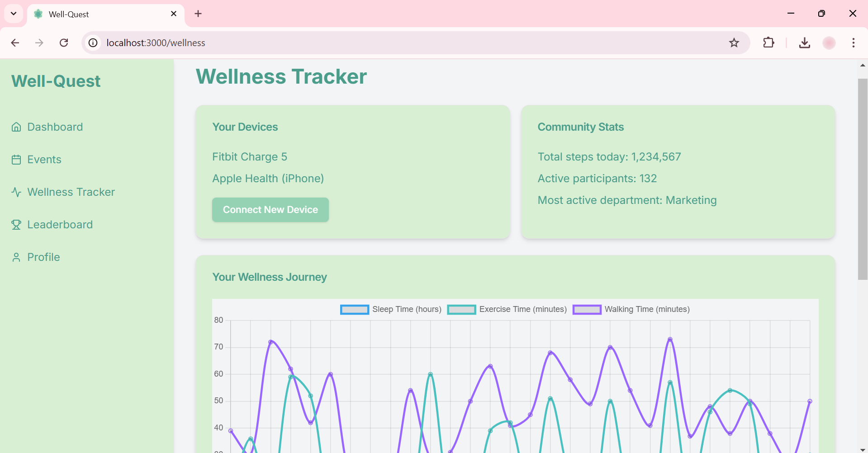Image resolution: width=868 pixels, height=453 pixels.
Task: Click the Active participants: 132 text
Action: tap(597, 179)
